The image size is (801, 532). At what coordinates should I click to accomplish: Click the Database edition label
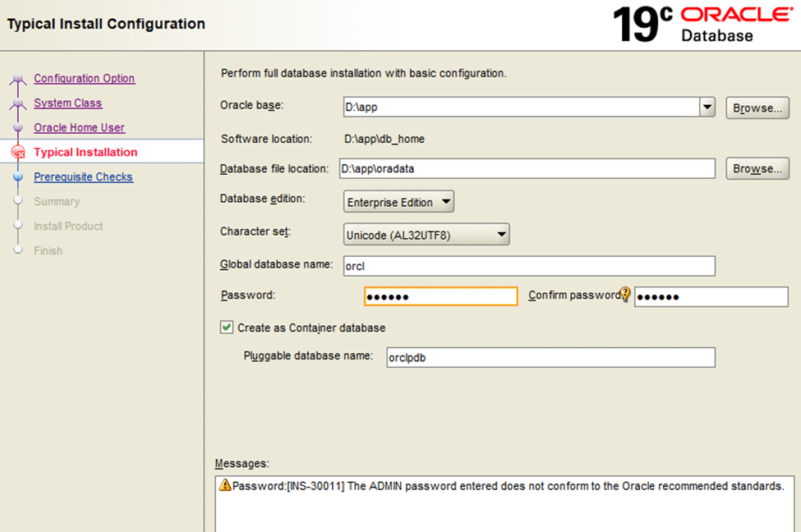(x=263, y=199)
